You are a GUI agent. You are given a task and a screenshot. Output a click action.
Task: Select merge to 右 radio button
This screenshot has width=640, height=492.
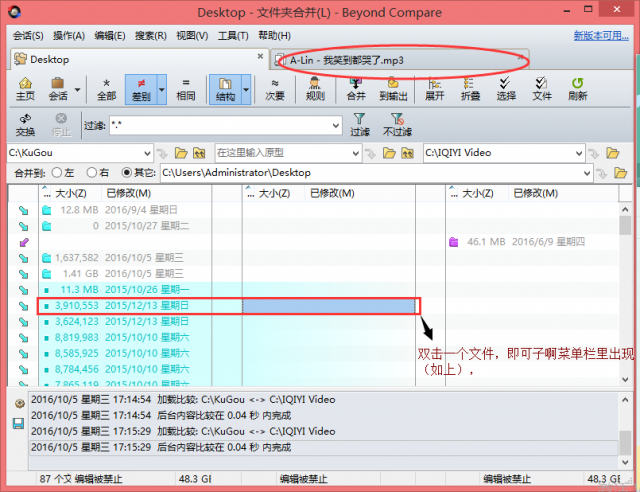coord(91,173)
